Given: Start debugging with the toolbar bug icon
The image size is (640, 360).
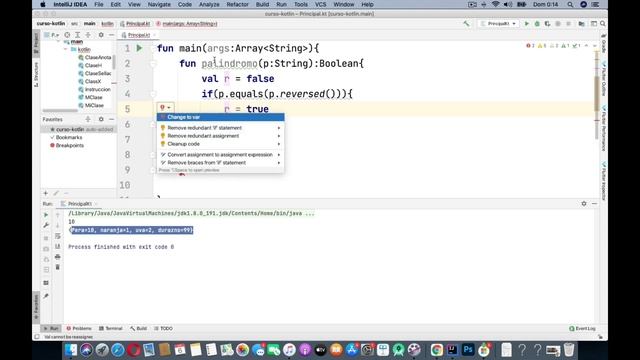Looking at the screenshot, I should pos(537,24).
